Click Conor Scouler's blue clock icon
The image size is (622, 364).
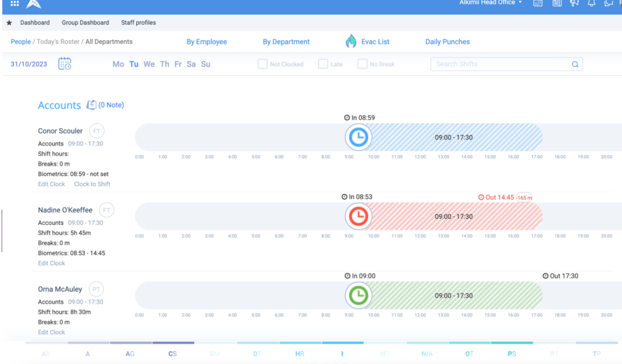coord(358,137)
